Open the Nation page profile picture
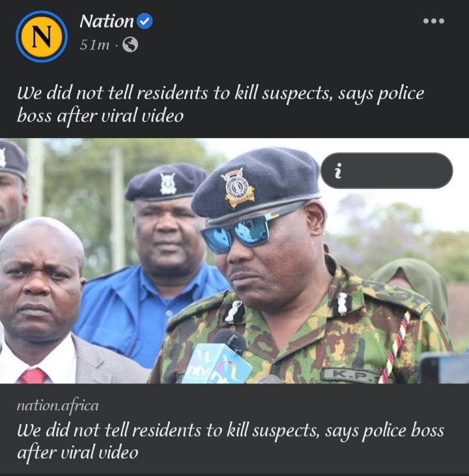 coord(42,36)
